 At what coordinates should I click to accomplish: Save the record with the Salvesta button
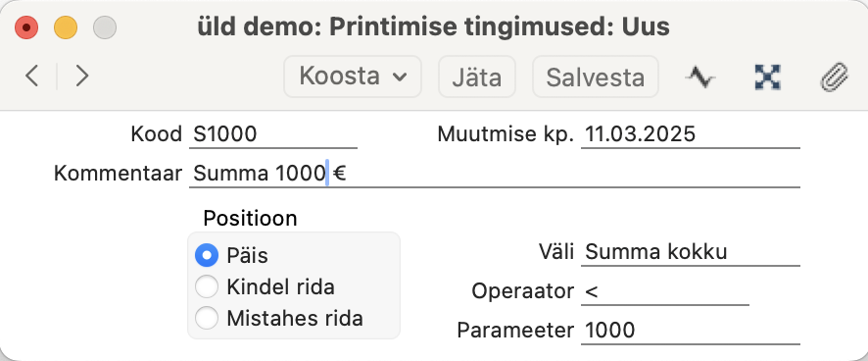595,77
